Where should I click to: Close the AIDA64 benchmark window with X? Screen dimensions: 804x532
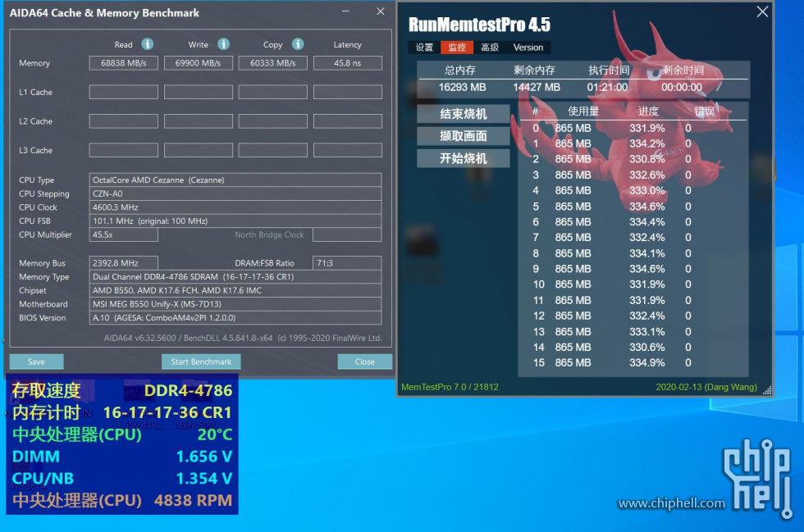click(381, 11)
